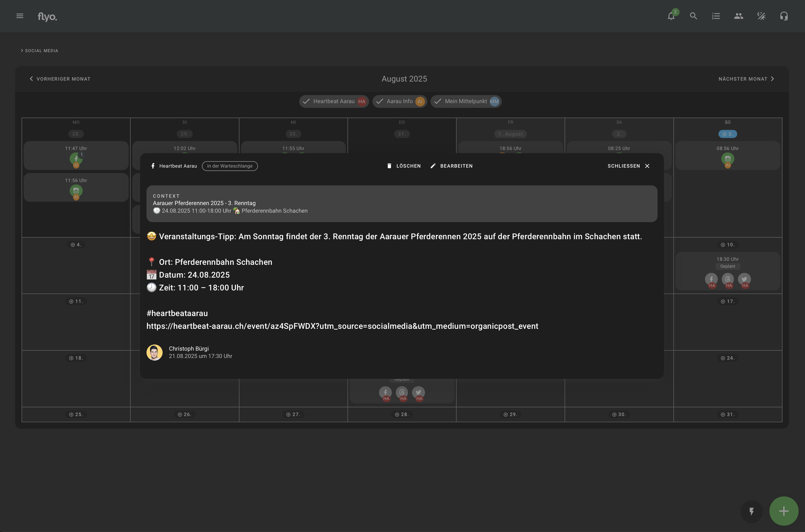Click the Facebook icon beside Heartbeat Aarau in dialog
The height and width of the screenshot is (532, 805).
153,166
